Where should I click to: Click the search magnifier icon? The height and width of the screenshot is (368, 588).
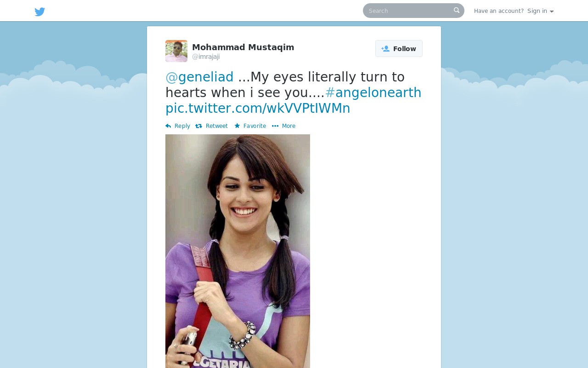(457, 10)
